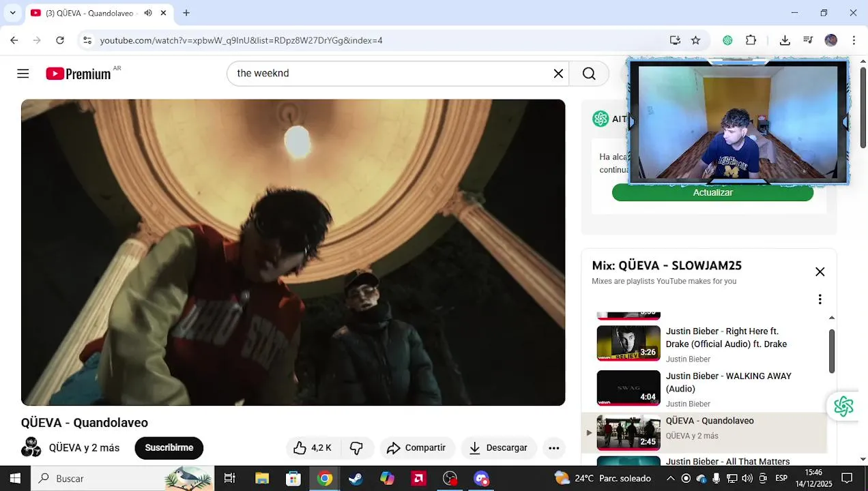
Task: Subscribe using the Suscribirme button
Action: click(x=169, y=448)
